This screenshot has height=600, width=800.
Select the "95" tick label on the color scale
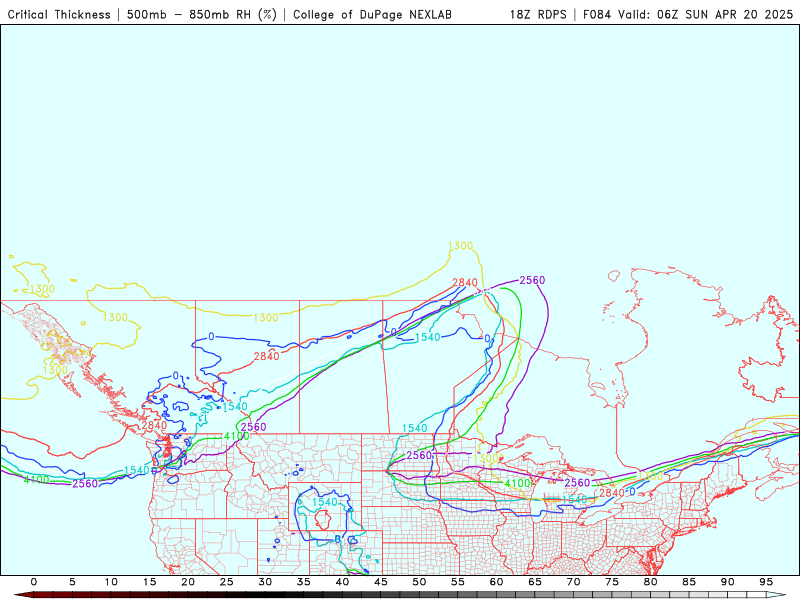[x=766, y=582]
